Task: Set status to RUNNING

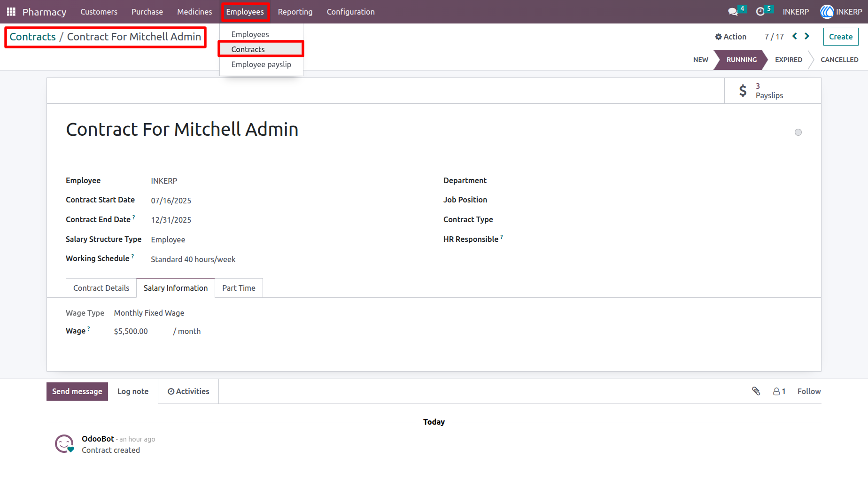Action: pyautogui.click(x=741, y=60)
